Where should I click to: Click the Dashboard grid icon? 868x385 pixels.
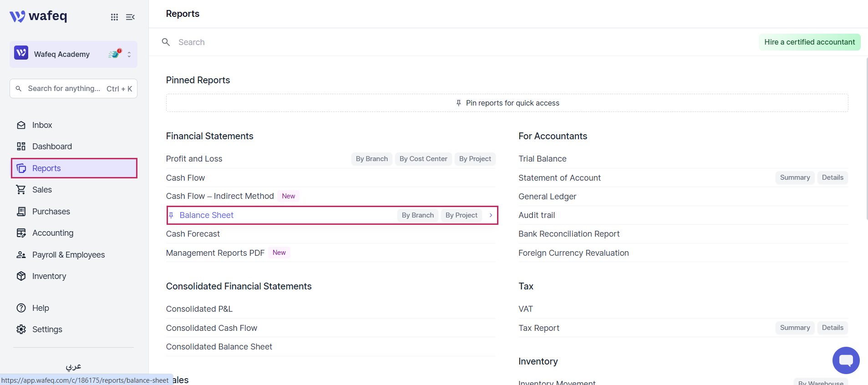click(x=21, y=147)
